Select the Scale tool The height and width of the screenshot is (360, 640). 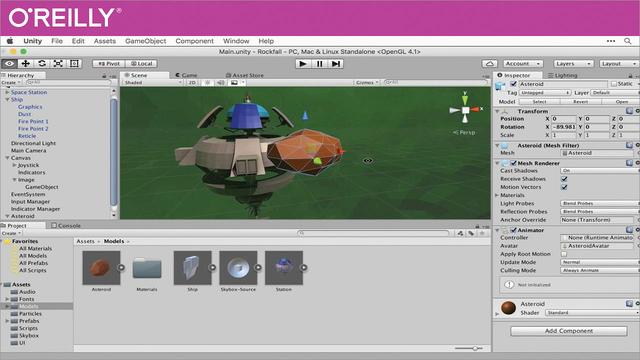(58, 64)
